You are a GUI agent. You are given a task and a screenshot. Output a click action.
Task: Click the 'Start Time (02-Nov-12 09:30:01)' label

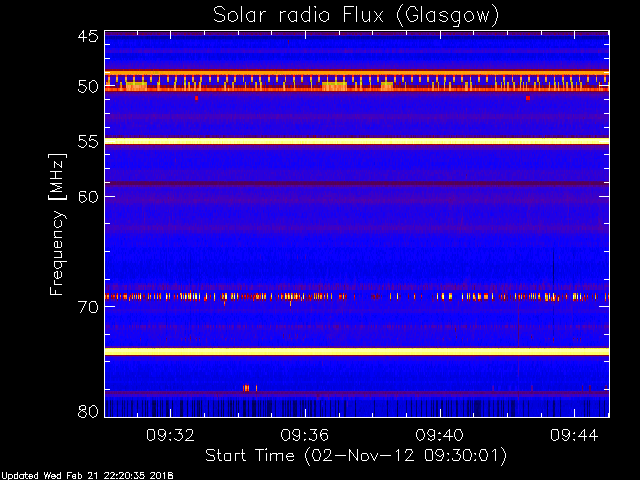pos(356,456)
